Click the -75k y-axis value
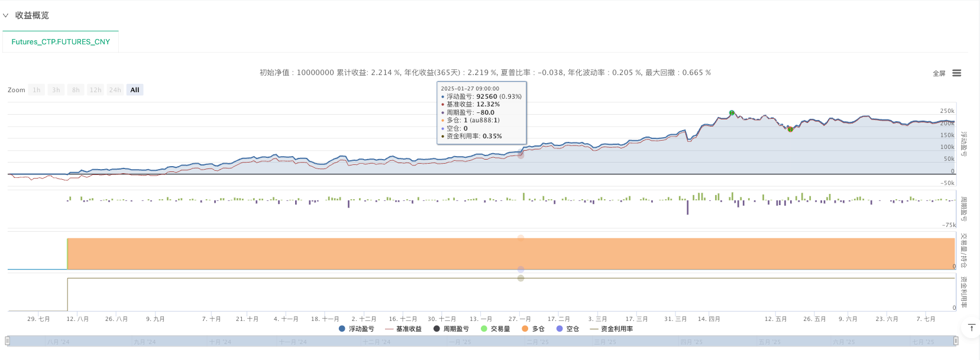The height and width of the screenshot is (360, 980). tap(949, 225)
